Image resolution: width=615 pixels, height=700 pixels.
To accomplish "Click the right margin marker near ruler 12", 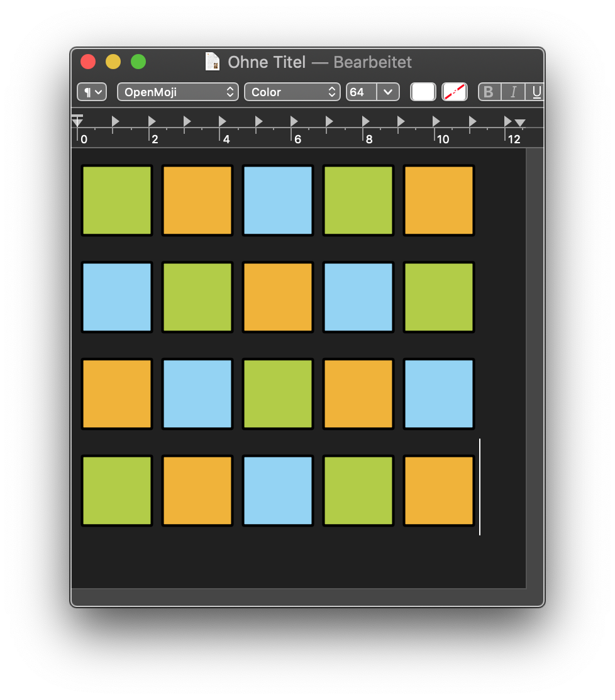I will click(520, 123).
